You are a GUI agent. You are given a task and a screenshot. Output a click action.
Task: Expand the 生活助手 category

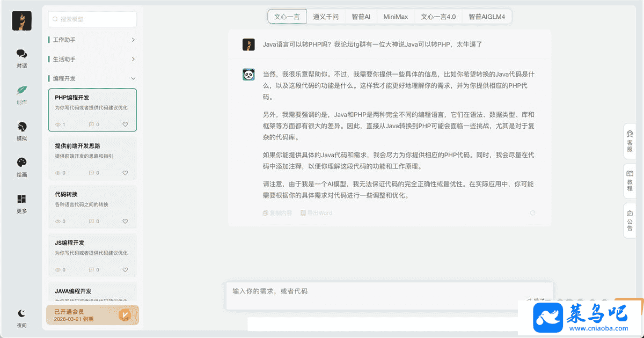point(133,59)
